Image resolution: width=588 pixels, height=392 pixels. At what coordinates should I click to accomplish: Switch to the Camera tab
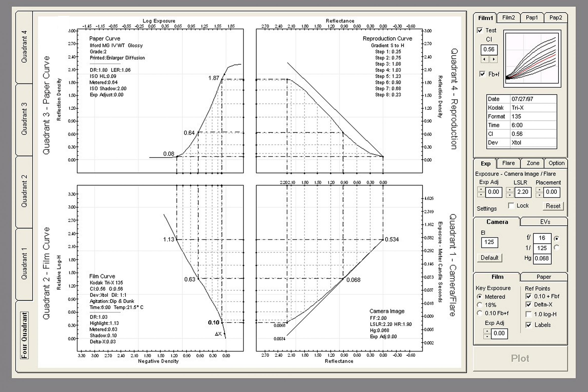click(497, 222)
